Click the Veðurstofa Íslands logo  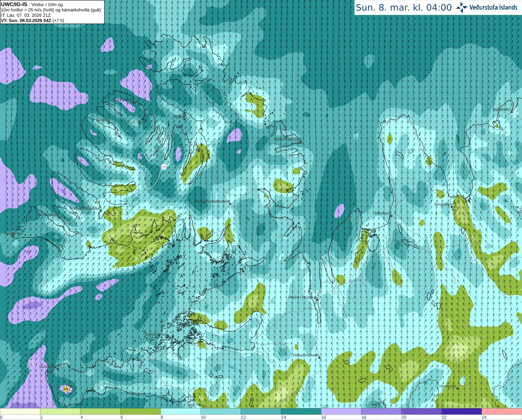487,7
